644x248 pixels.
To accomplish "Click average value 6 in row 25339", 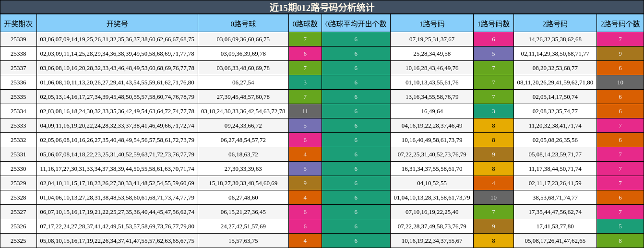I will pos(356,39).
